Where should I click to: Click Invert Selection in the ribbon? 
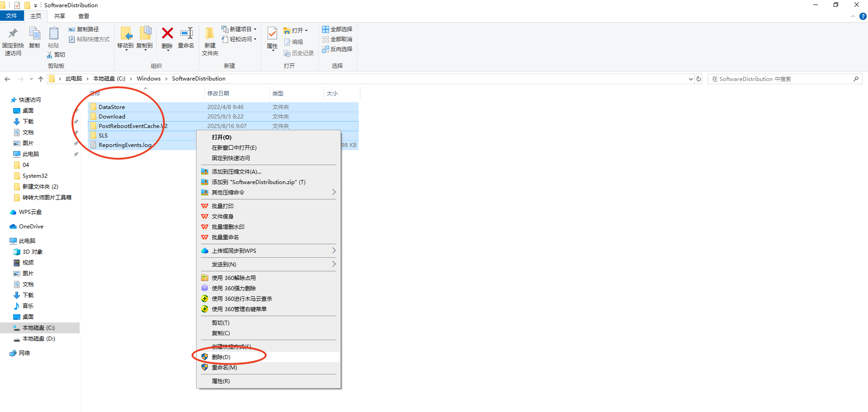pos(337,49)
